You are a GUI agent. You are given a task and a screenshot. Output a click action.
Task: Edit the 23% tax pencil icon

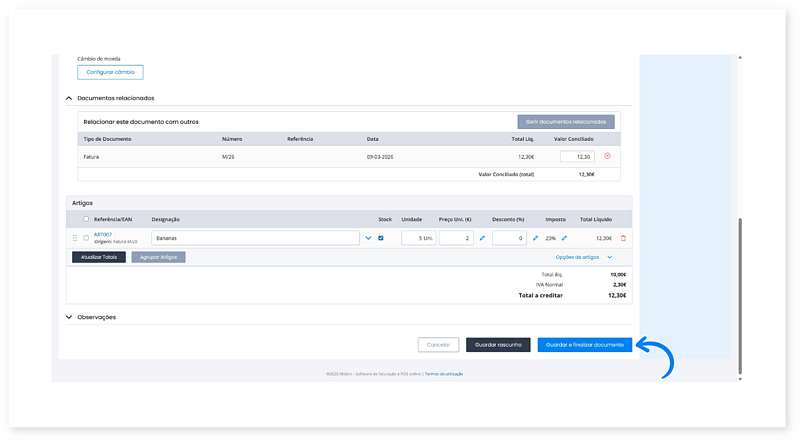click(x=564, y=238)
